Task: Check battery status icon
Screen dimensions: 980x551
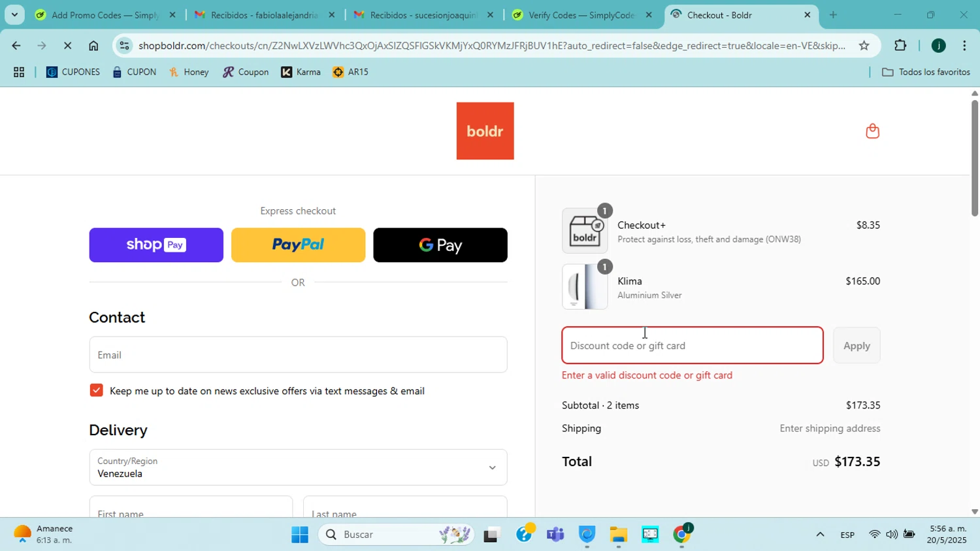Action: pos(909,535)
